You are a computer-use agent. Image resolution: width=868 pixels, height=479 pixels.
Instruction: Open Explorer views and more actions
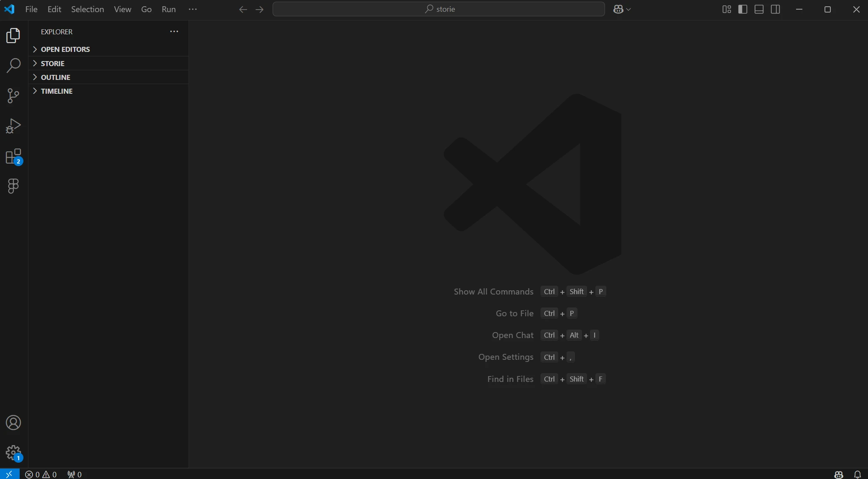pyautogui.click(x=174, y=31)
